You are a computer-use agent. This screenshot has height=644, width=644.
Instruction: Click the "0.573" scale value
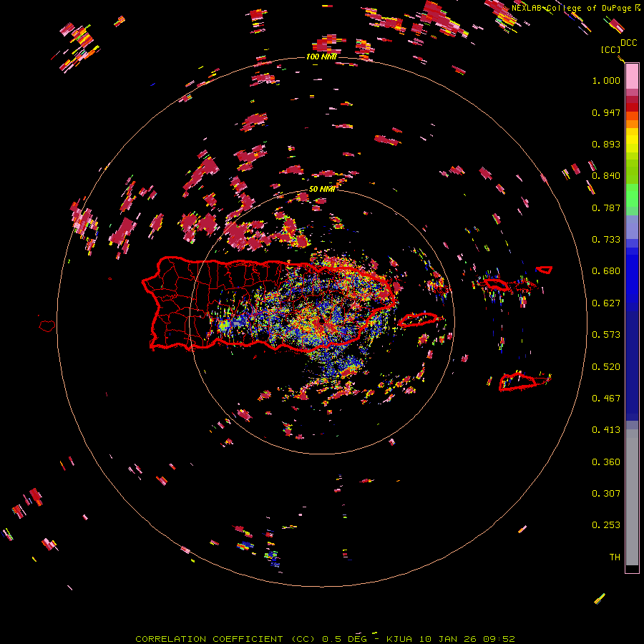(606, 335)
